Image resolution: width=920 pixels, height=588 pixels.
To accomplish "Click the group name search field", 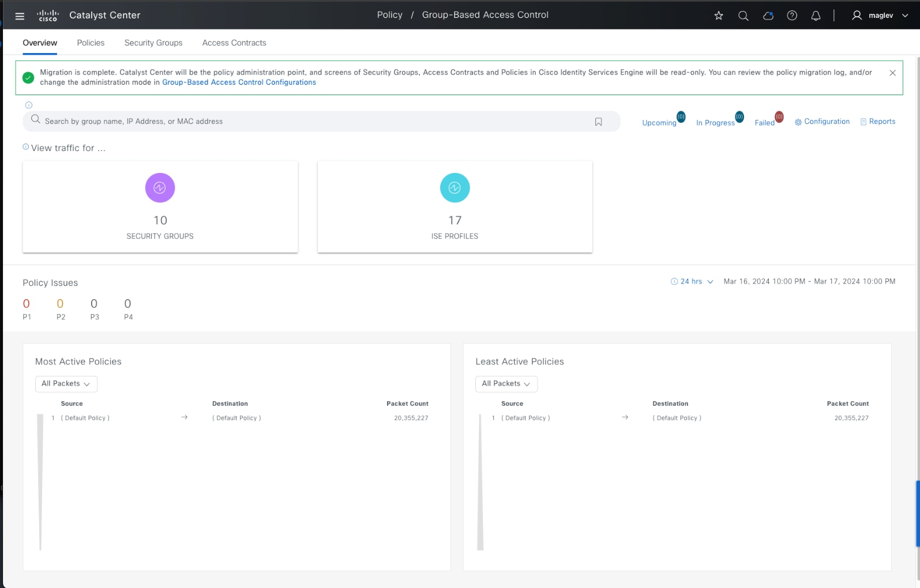I will (311, 122).
